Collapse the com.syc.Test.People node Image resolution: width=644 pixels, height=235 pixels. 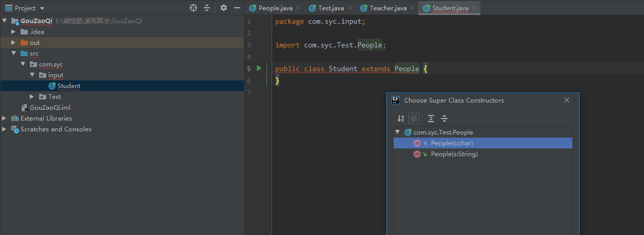click(397, 132)
